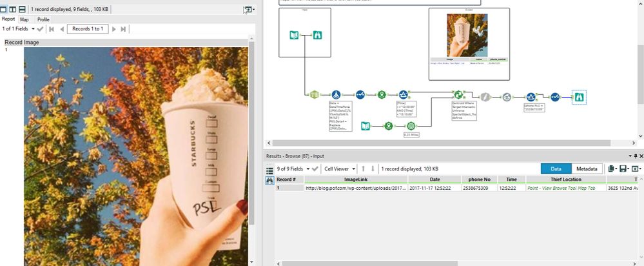
Task: Select the ImageLink column header
Action: click(x=356, y=179)
